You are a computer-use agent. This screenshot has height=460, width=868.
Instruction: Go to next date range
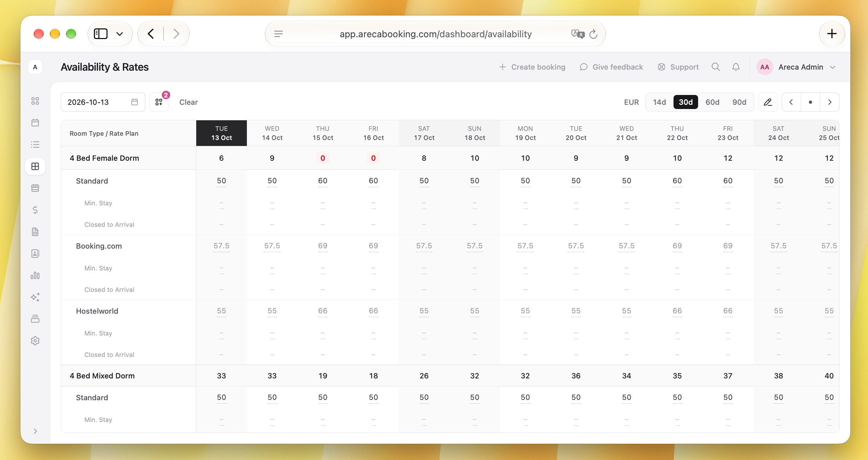(830, 102)
